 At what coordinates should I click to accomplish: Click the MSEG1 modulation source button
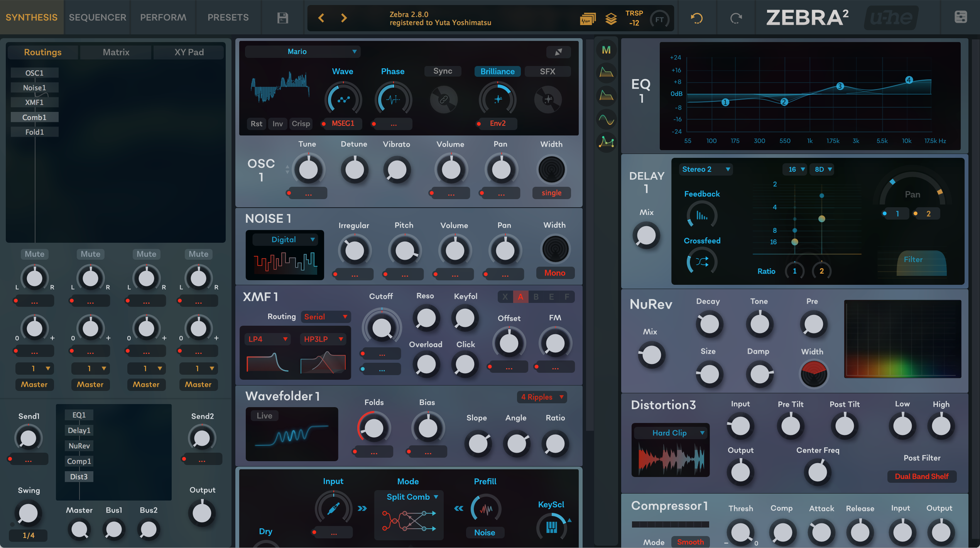(x=343, y=123)
